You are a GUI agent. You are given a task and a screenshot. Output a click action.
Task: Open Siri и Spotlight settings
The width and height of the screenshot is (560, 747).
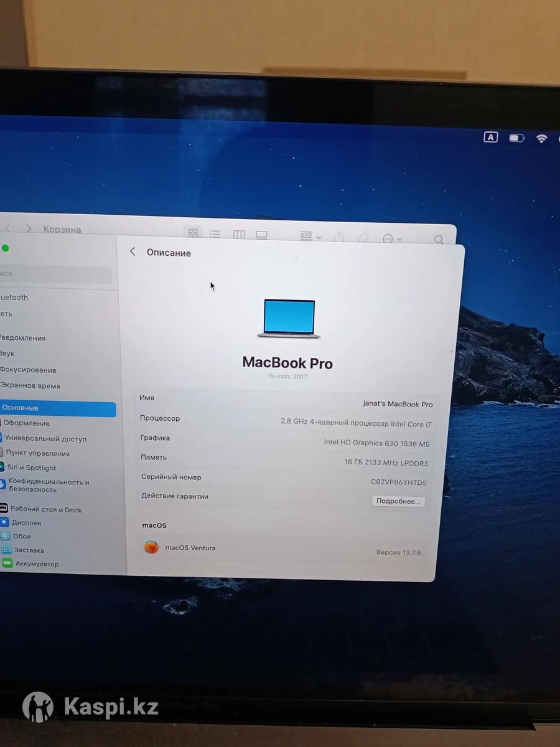click(x=31, y=467)
